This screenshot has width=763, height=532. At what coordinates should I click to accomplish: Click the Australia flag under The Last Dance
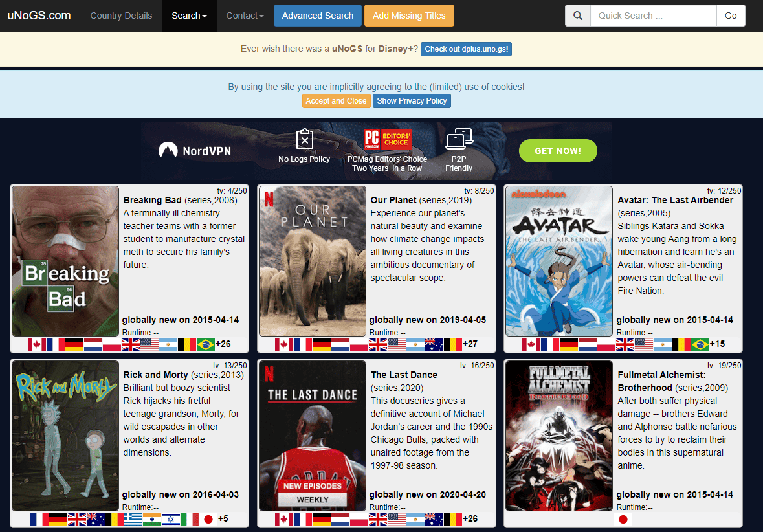point(434,519)
